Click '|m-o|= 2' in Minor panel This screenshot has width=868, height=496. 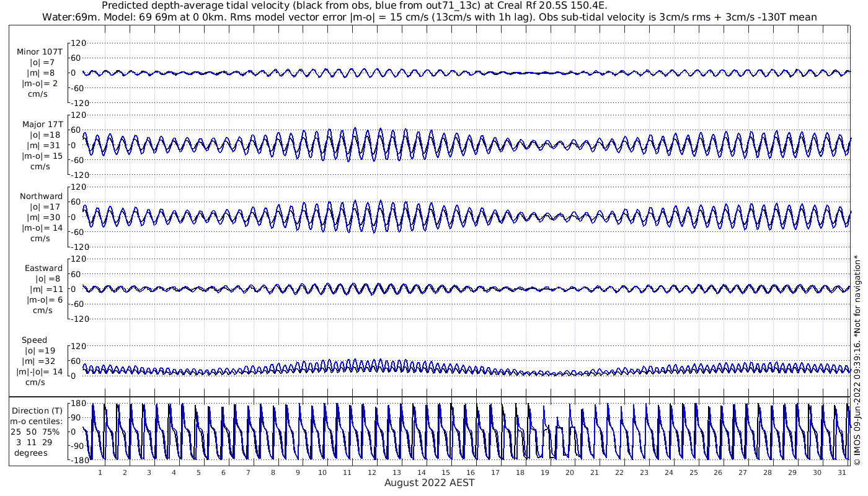coord(40,83)
